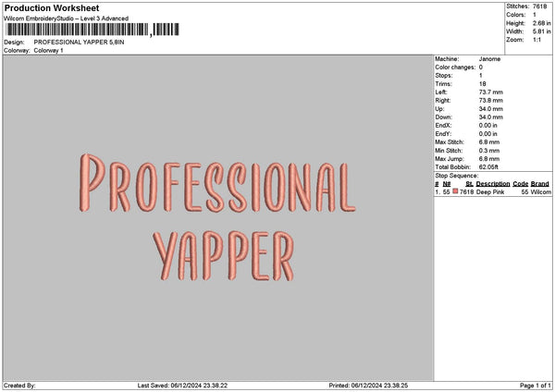
Task: Click the Page 1 of 1 indicator
Action: (536, 386)
